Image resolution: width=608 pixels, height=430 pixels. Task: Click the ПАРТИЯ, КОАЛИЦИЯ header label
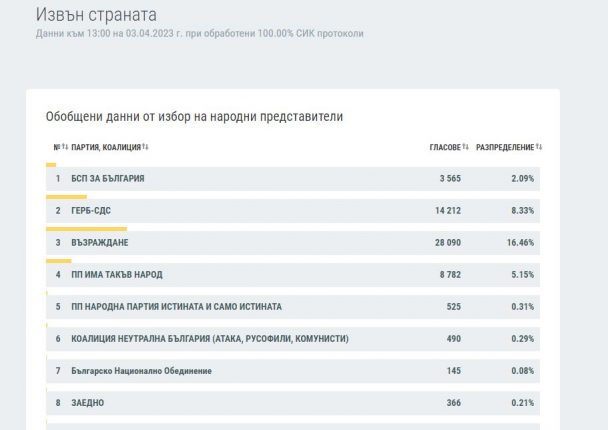105,147
